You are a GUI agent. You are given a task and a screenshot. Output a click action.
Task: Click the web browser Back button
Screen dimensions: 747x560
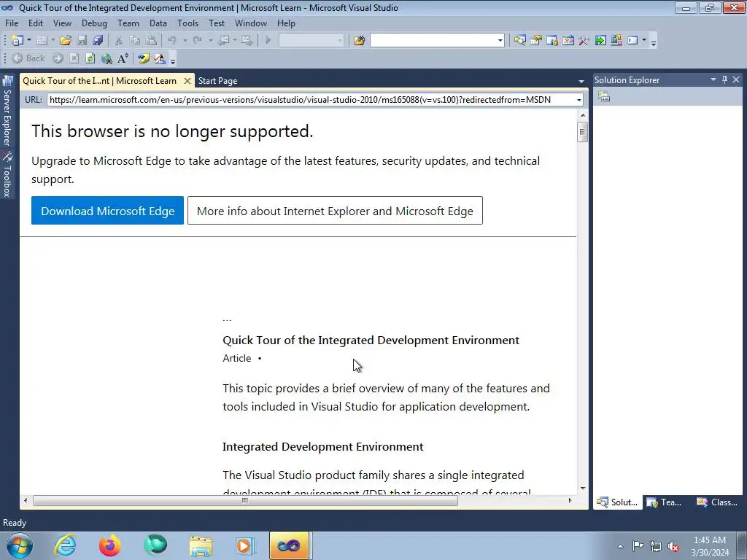28,58
